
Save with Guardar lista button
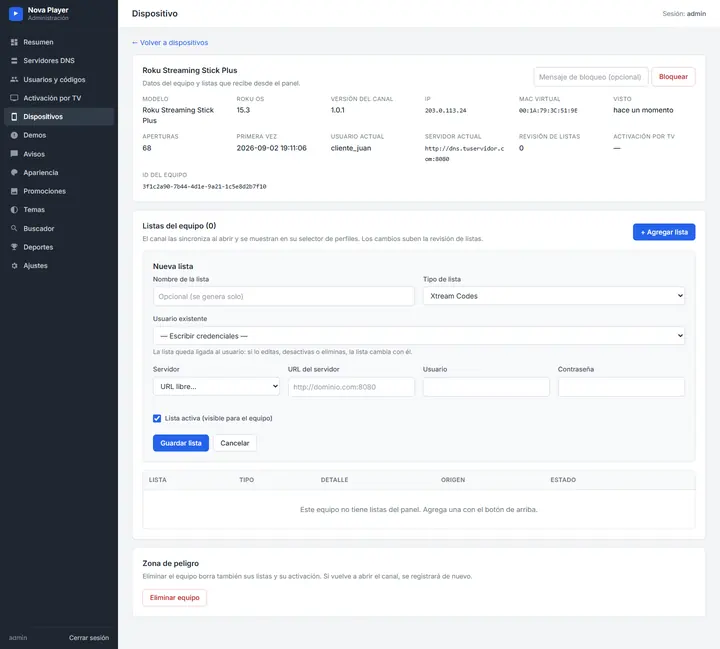point(181,443)
